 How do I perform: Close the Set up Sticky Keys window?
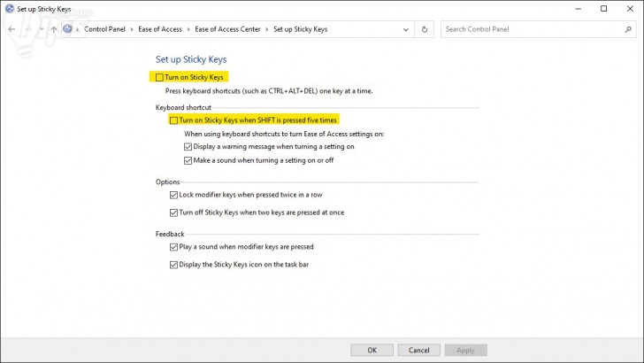point(630,9)
